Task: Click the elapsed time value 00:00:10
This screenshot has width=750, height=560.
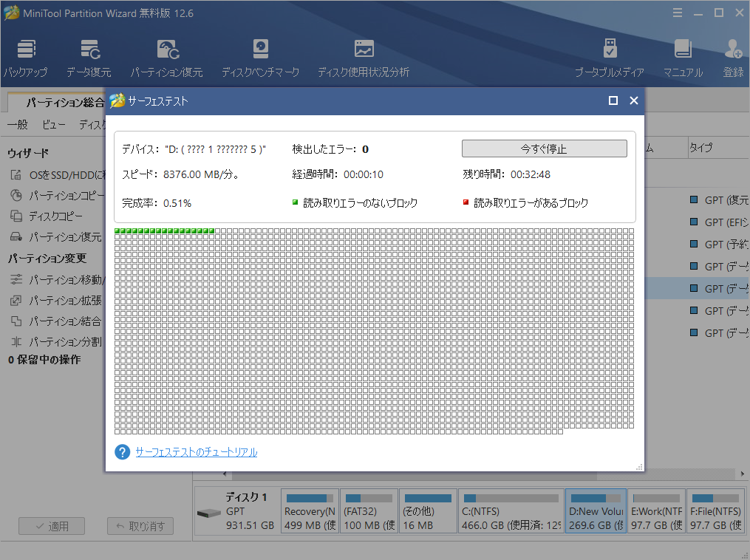Action: point(364,174)
